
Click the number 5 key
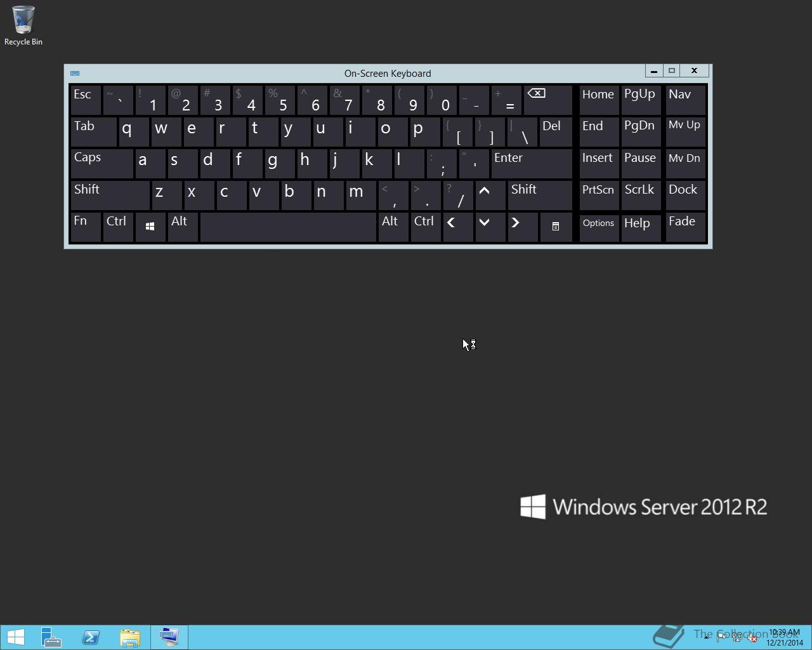[280, 100]
